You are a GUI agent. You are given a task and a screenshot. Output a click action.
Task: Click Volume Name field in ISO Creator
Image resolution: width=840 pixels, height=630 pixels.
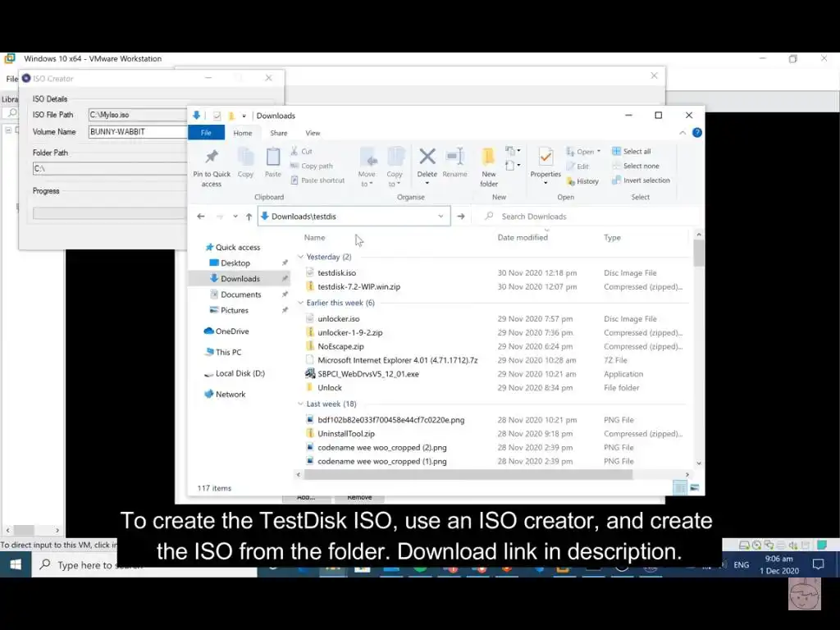(137, 132)
